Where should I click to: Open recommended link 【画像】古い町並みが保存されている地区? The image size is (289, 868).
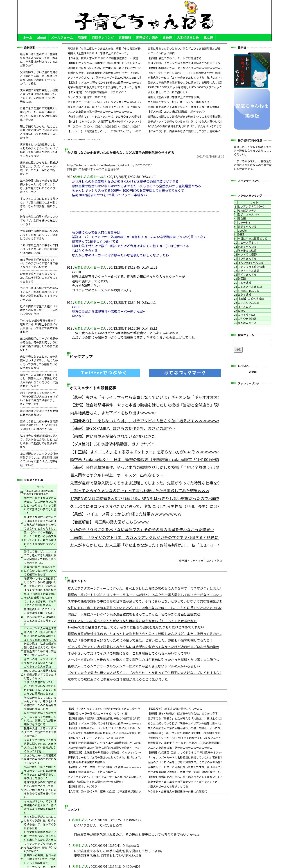click(x=113, y=436)
